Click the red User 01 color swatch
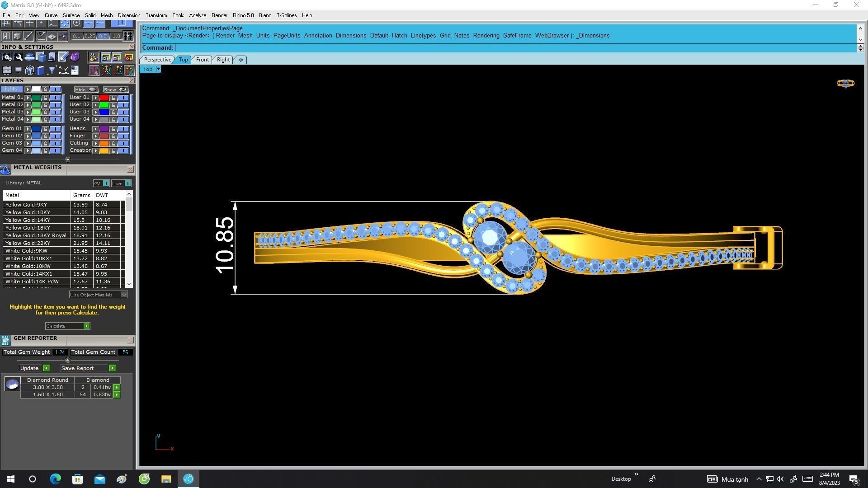 pyautogui.click(x=104, y=98)
